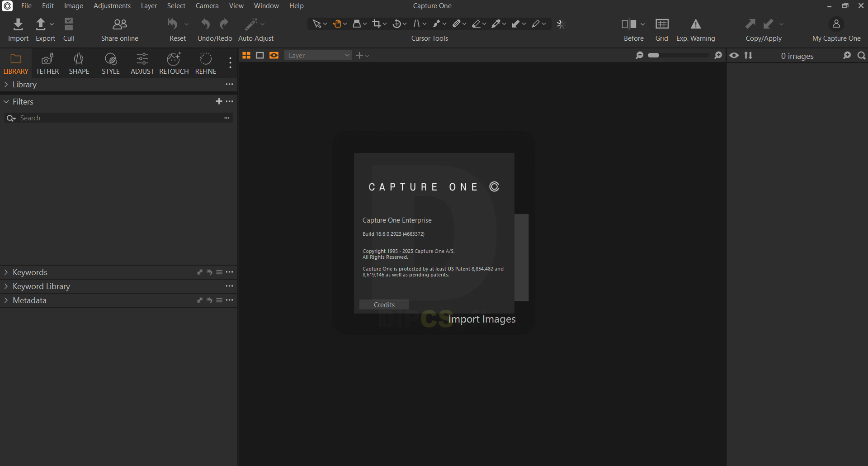Toggle proofing view icon
868x466 pixels.
(274, 55)
